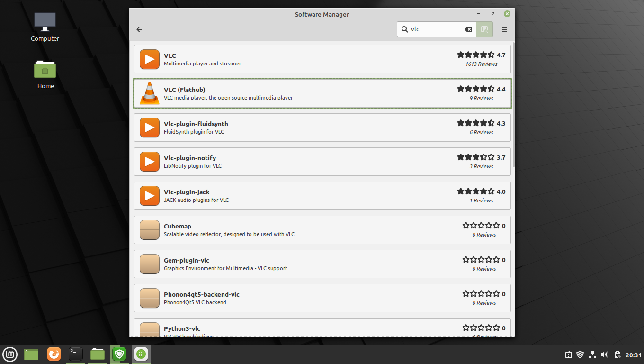Click the Gem-plugin-vlc package icon
Viewport: 644px width, 364px height.
[x=150, y=264]
